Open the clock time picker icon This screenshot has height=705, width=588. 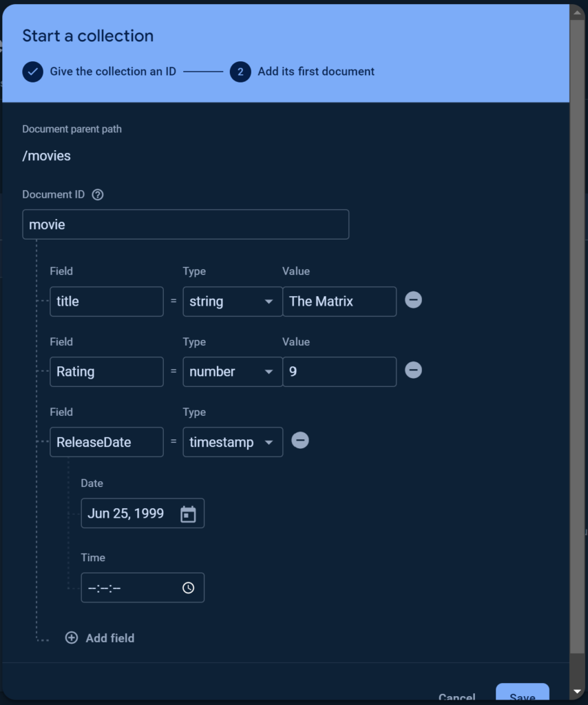click(188, 588)
